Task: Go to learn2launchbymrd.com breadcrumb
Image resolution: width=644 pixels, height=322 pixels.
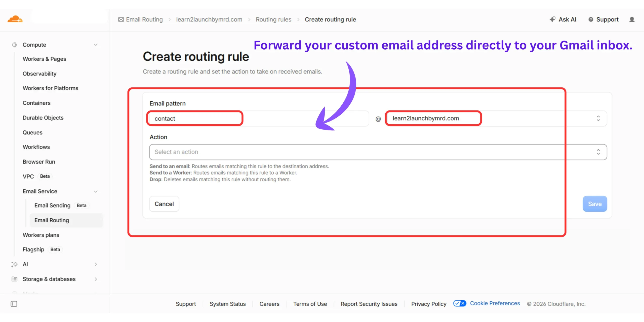Action: pos(209,20)
